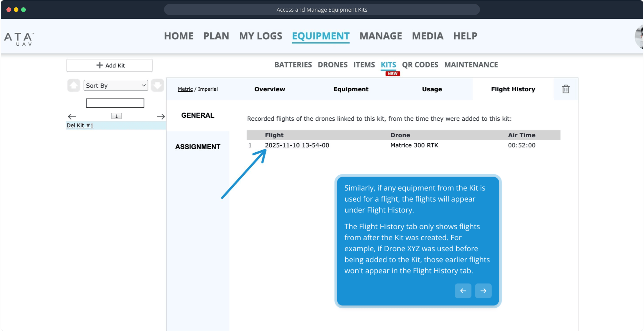Viewport: 644px width, 331px height.
Task: Click the sort ascending up arrow icon
Action: pyautogui.click(x=74, y=86)
